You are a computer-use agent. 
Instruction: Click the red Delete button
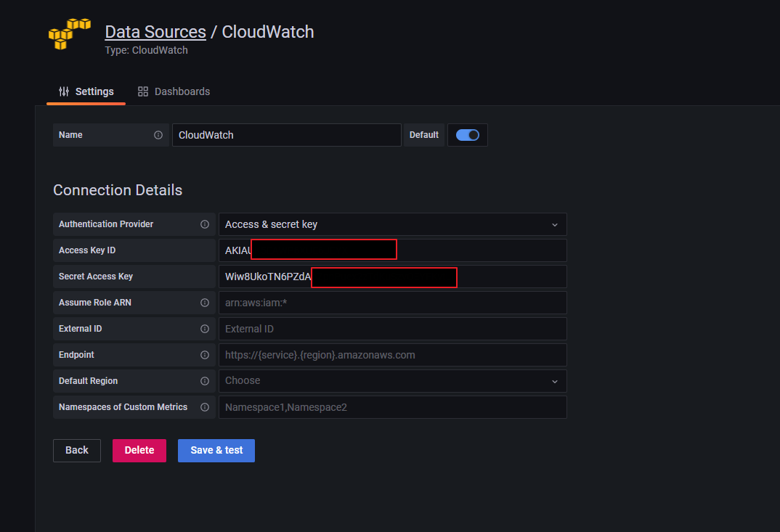click(139, 451)
